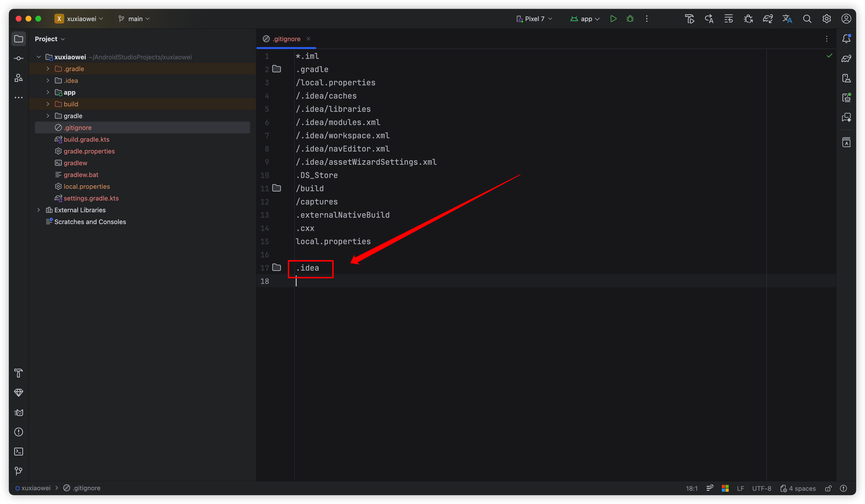Expand the .gradle folder in the project tree
This screenshot has width=865, height=504.
(x=48, y=69)
